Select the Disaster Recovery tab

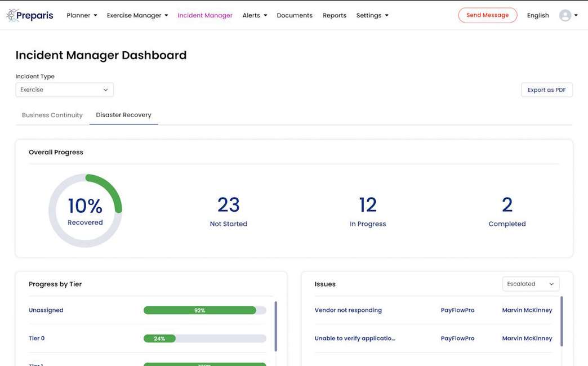pyautogui.click(x=123, y=115)
